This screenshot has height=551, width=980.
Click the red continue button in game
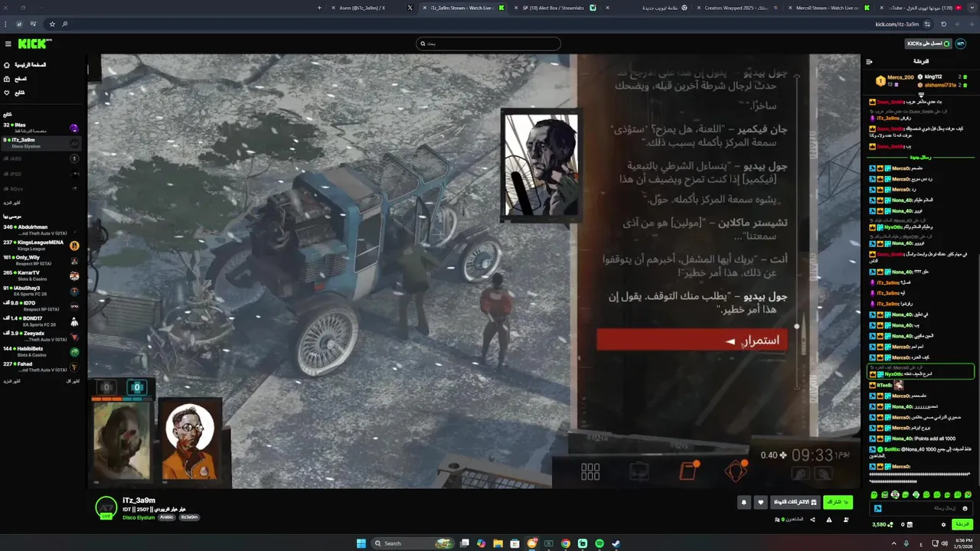pos(691,341)
